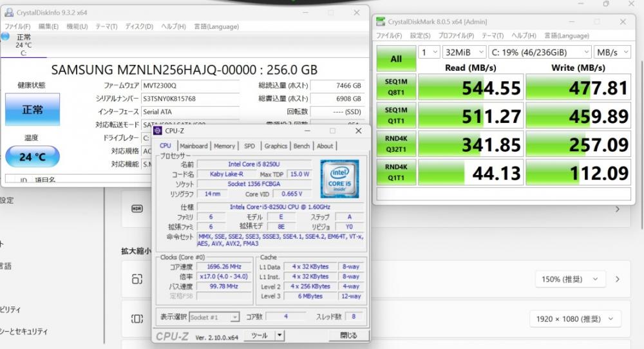The image size is (644, 349).
Task: Open the drive dropdown C: 19% (46/236GiB)
Action: click(x=540, y=52)
